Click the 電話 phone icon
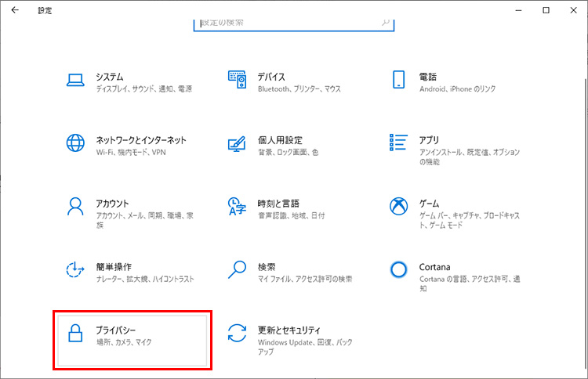588x379 pixels. [x=399, y=79]
